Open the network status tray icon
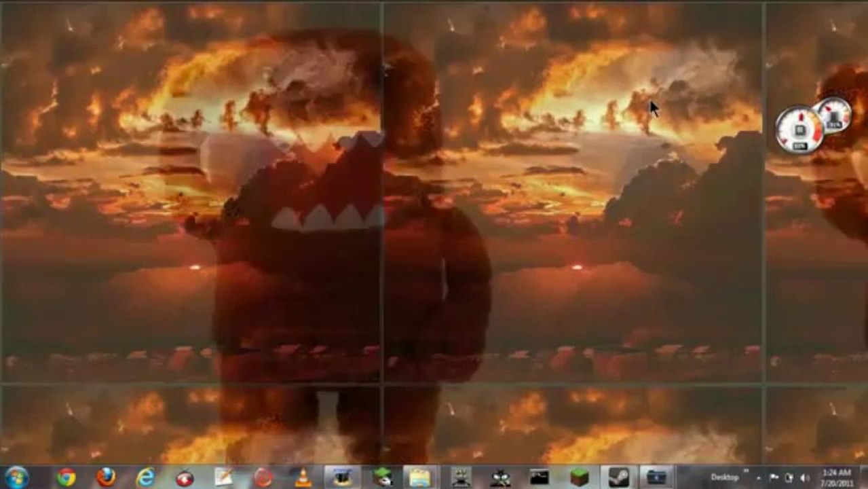The height and width of the screenshot is (489, 868). tap(789, 477)
